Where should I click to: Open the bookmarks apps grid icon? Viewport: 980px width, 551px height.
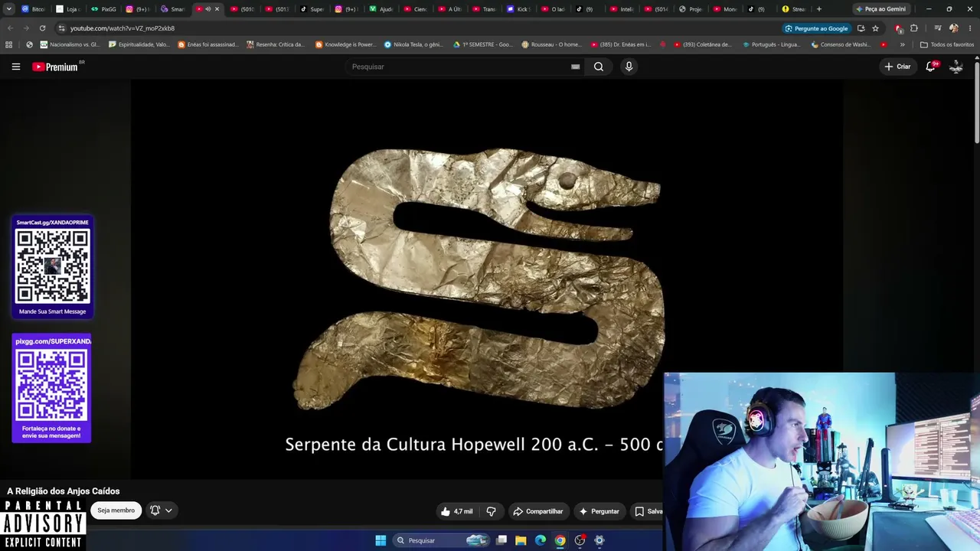(x=8, y=44)
